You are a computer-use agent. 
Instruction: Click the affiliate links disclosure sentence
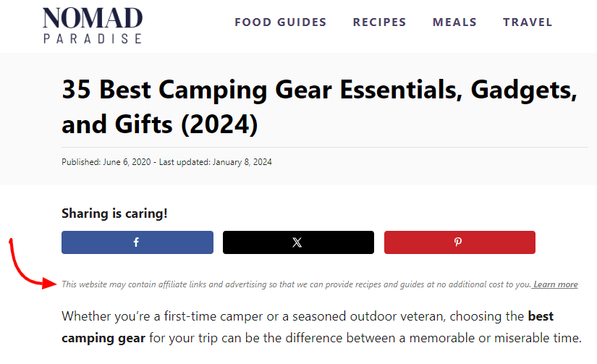pos(296,284)
